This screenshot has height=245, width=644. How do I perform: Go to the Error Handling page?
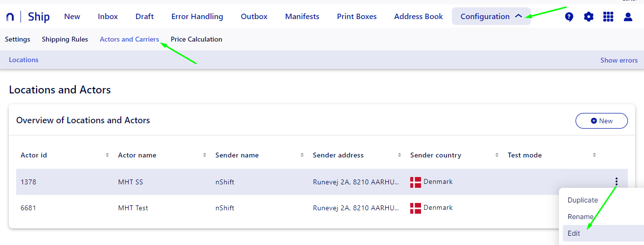[197, 17]
